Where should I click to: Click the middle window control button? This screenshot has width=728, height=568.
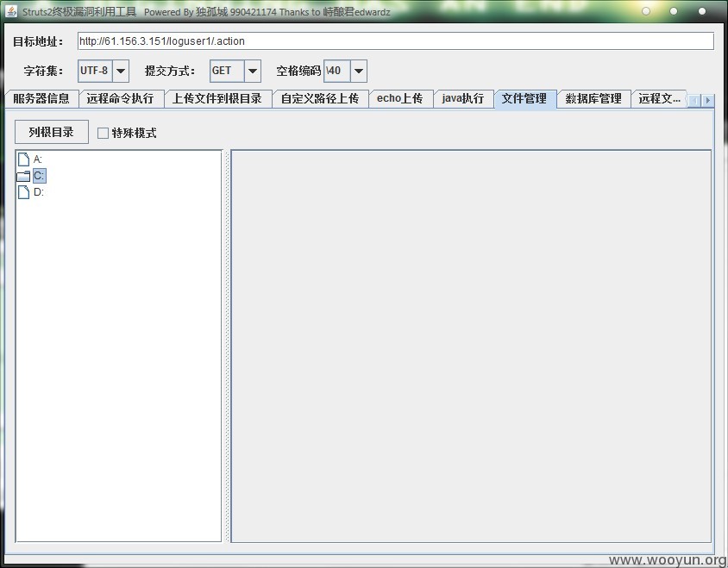coord(674,11)
